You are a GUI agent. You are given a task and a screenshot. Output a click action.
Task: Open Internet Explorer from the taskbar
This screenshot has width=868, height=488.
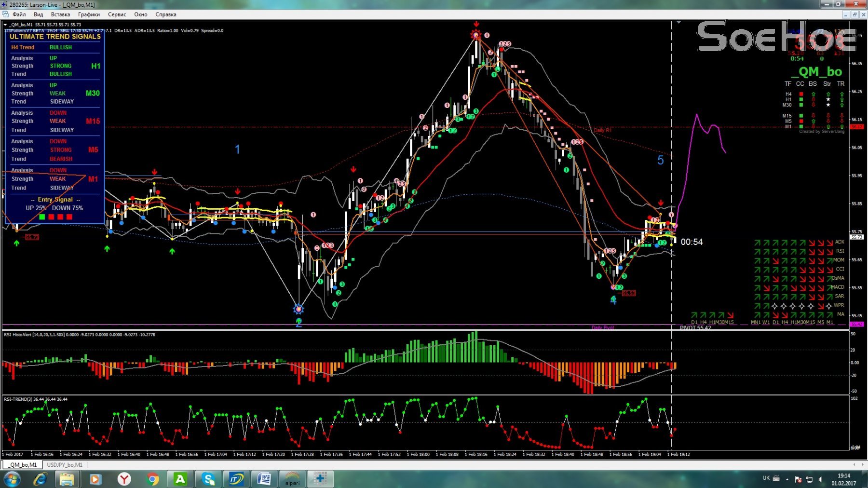click(40, 479)
